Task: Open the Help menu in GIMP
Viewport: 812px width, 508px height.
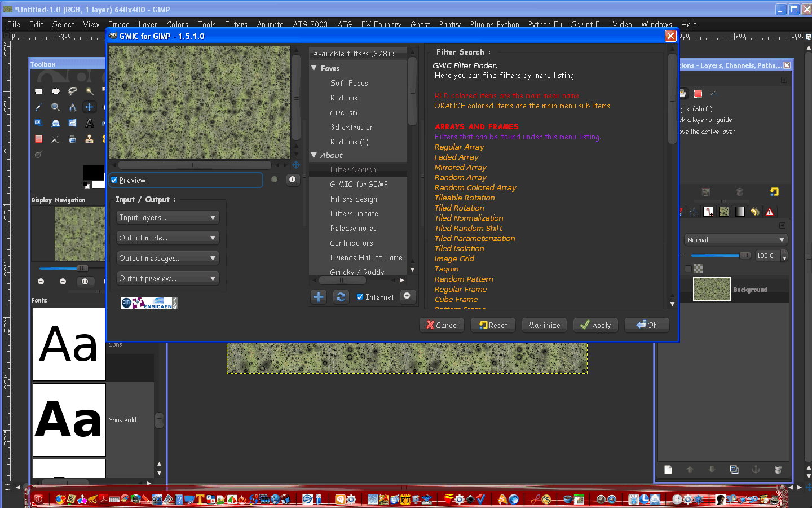Action: pos(689,24)
